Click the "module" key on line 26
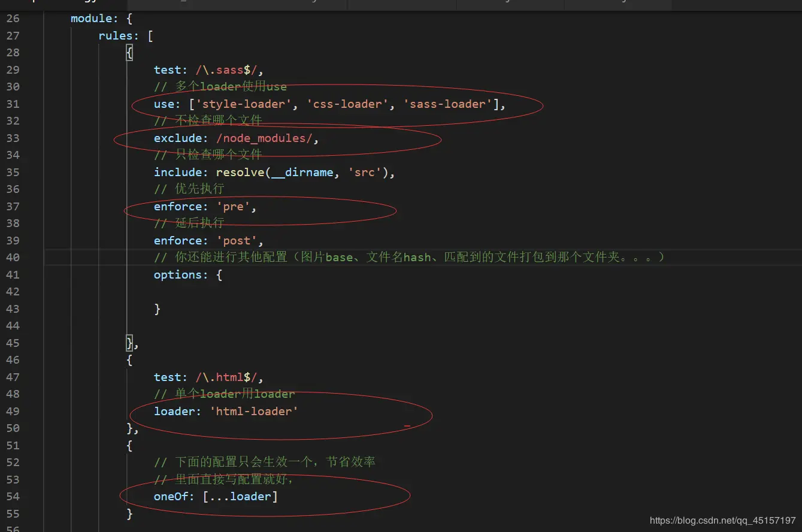The width and height of the screenshot is (802, 532). pyautogui.click(x=92, y=19)
